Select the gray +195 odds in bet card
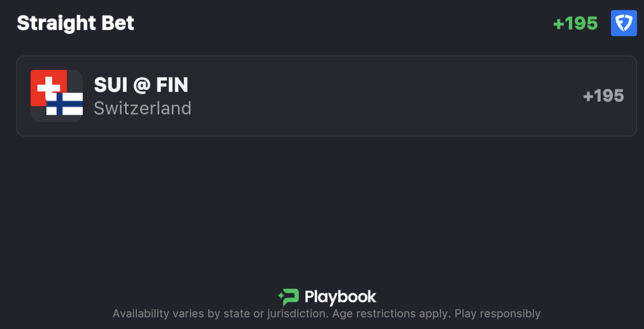644x329 pixels. [x=603, y=96]
